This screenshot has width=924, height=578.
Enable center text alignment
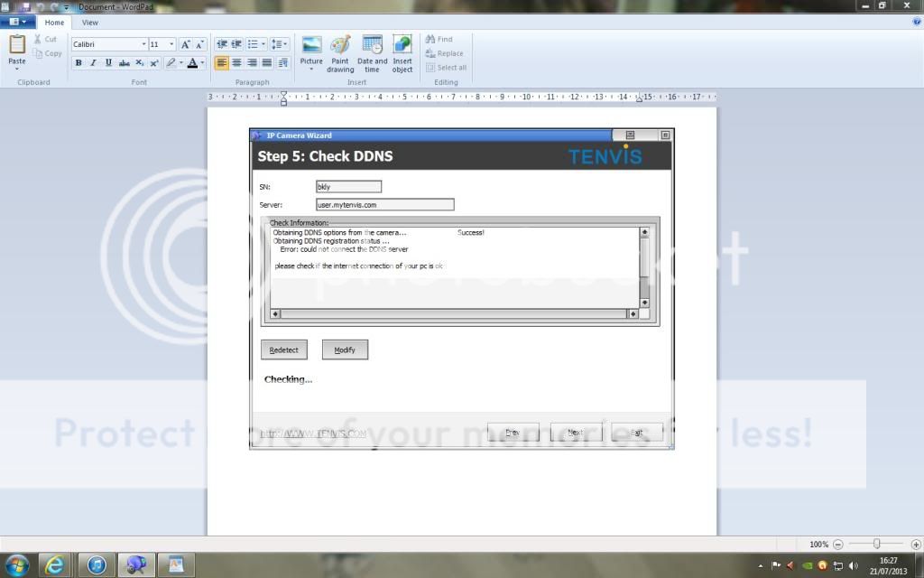[236, 63]
